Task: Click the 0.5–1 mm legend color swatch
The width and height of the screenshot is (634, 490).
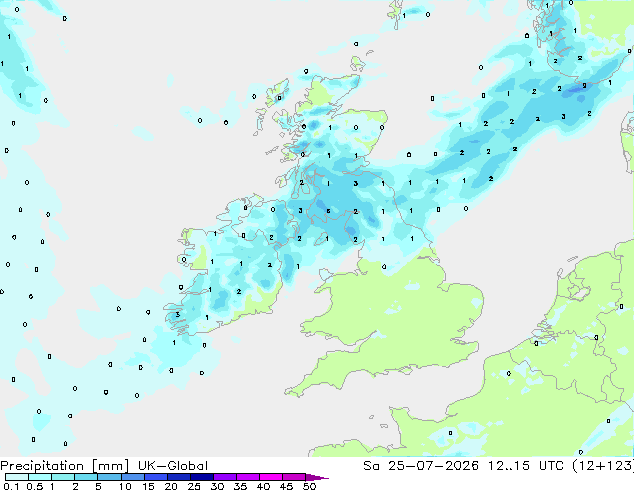Action: [x=40, y=477]
